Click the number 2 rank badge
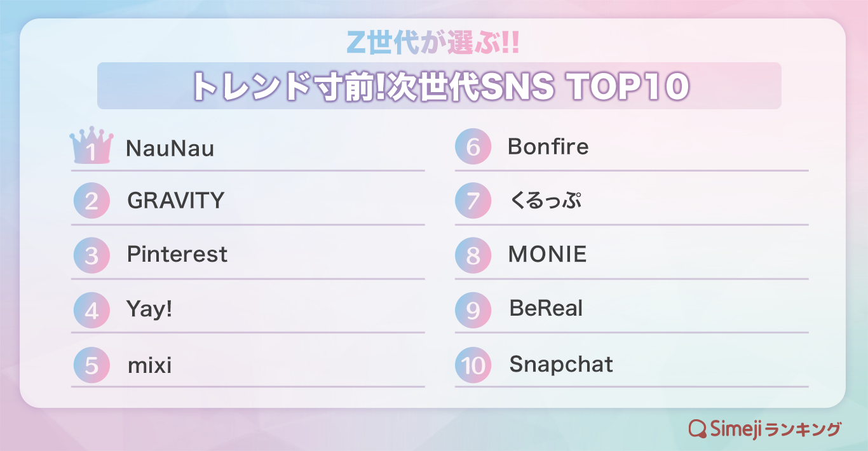The height and width of the screenshot is (451, 868). (92, 201)
